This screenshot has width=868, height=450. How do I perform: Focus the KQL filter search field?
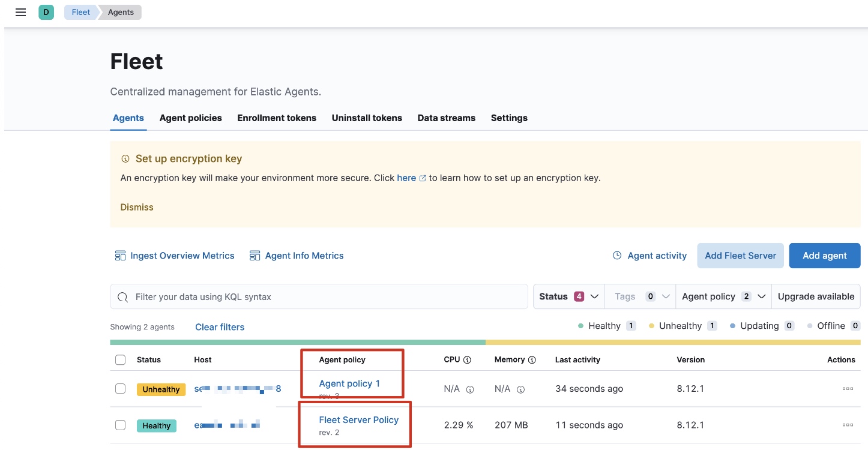319,296
